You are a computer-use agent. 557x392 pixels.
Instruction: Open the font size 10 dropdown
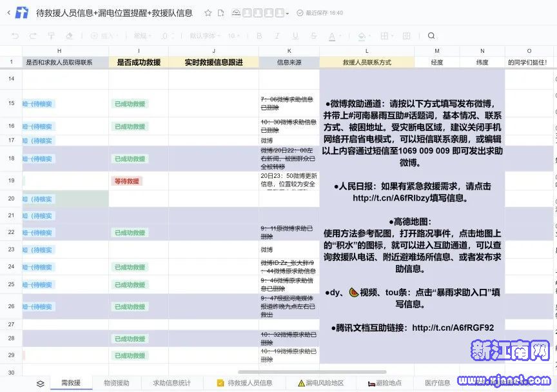pyautogui.click(x=234, y=36)
